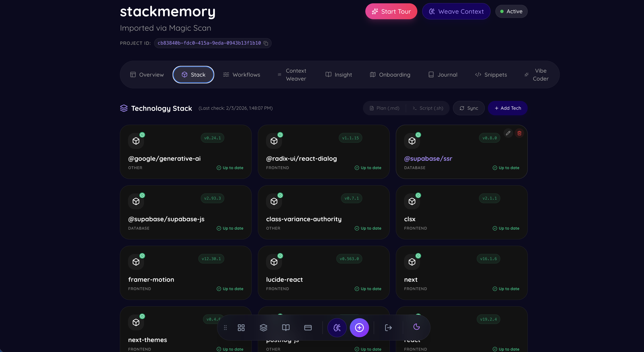
Task: Click the purple plus circle in the dock
Action: 359,327
